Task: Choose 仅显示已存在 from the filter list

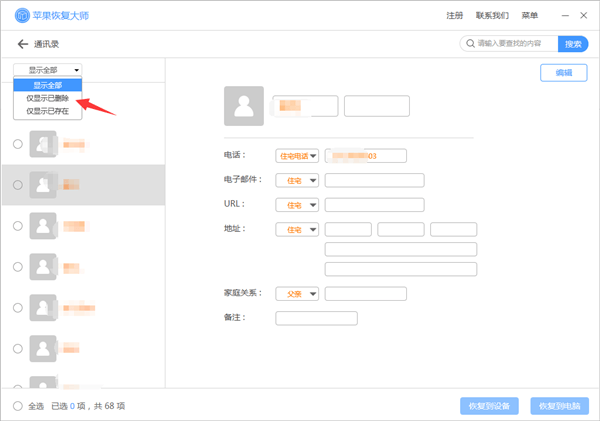Action: [48, 111]
